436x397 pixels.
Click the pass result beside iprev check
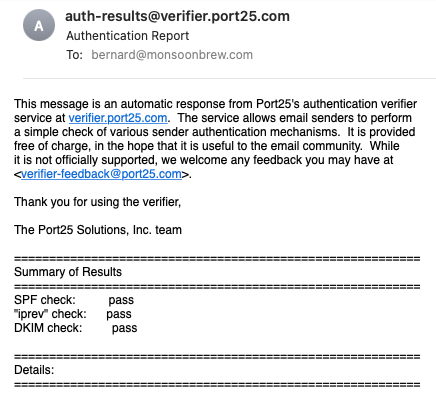click(x=119, y=314)
